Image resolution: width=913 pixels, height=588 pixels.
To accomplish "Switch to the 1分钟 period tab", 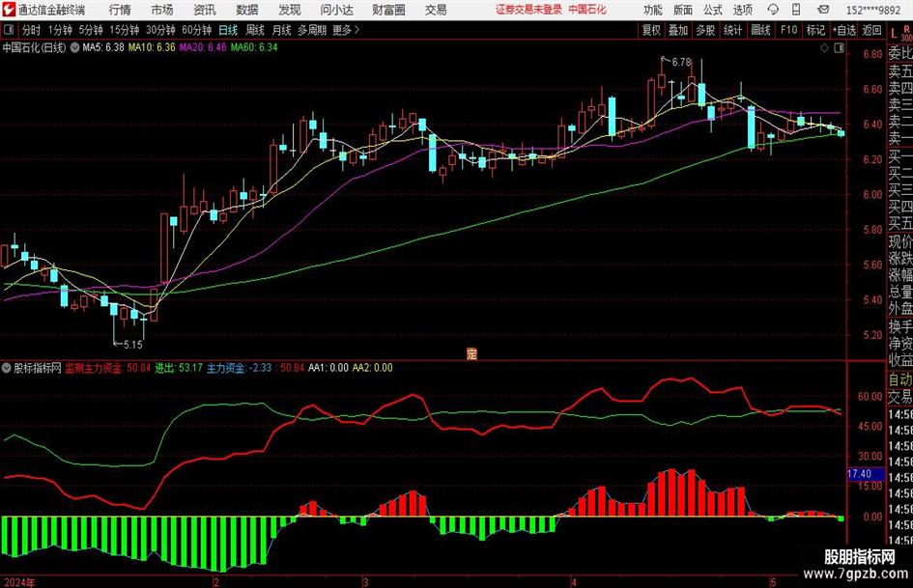I will [60, 30].
